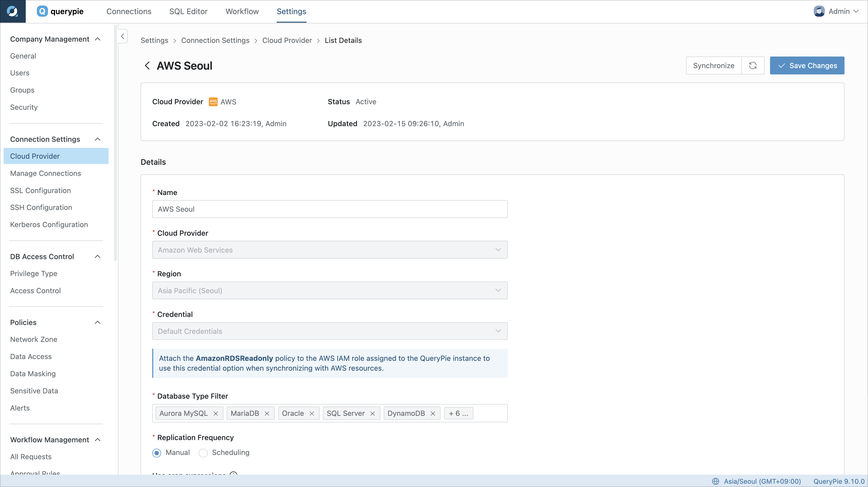Open the Region dropdown showing Asia Pacific (Seoul)

tap(329, 290)
